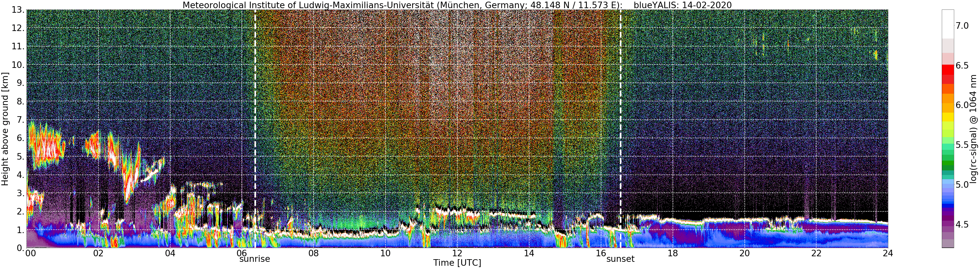This screenshot has height=269, width=980.
Task: Click the '24' time tick label
Action: (888, 253)
